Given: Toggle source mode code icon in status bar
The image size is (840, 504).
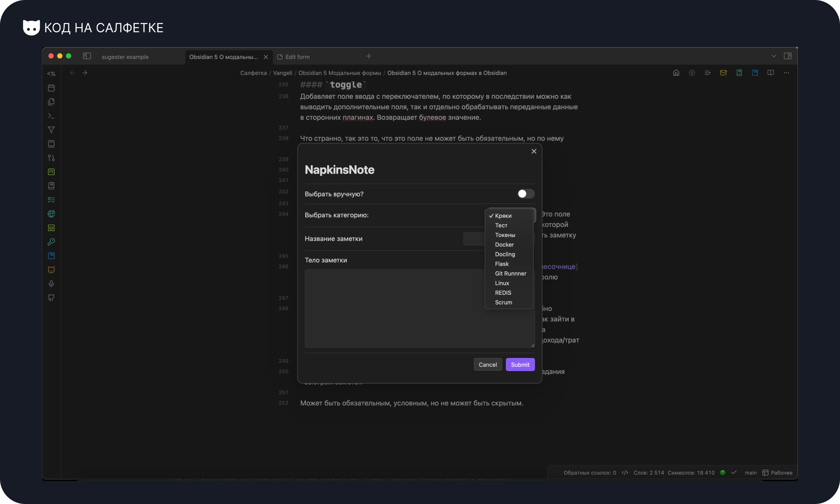Looking at the screenshot, I should click(x=625, y=472).
